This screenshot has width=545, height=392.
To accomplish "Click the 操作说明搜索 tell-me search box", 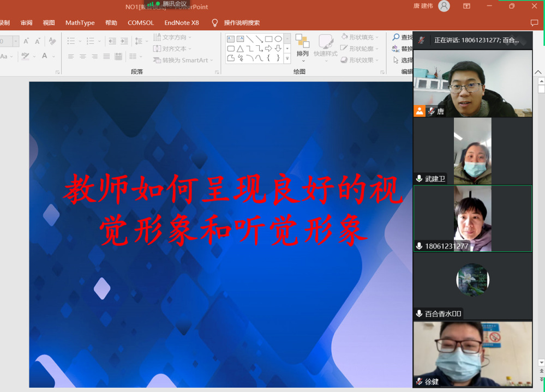I will pyautogui.click(x=241, y=23).
